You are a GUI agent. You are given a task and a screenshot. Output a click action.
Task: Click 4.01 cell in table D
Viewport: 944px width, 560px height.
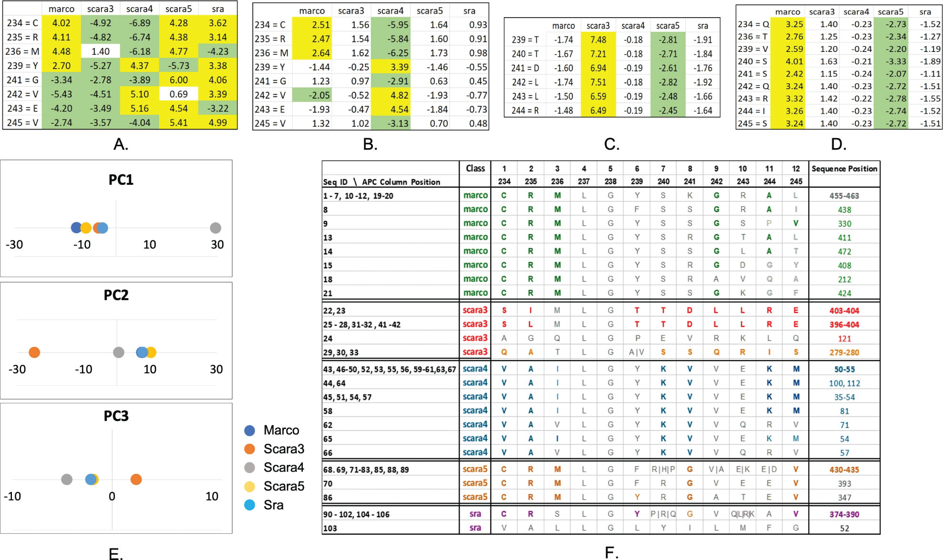[x=794, y=61]
